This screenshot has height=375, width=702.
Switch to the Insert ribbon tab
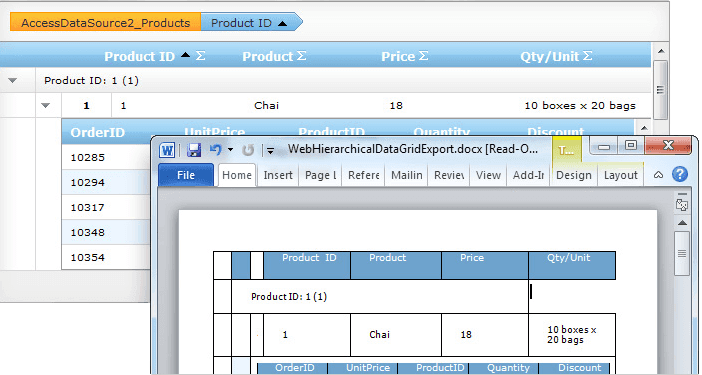(278, 175)
